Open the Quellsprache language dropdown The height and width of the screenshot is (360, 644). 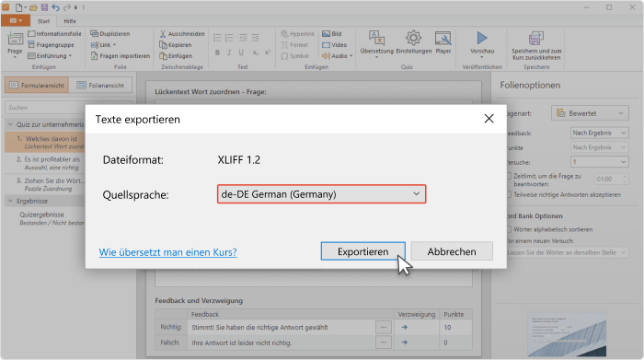(x=322, y=194)
